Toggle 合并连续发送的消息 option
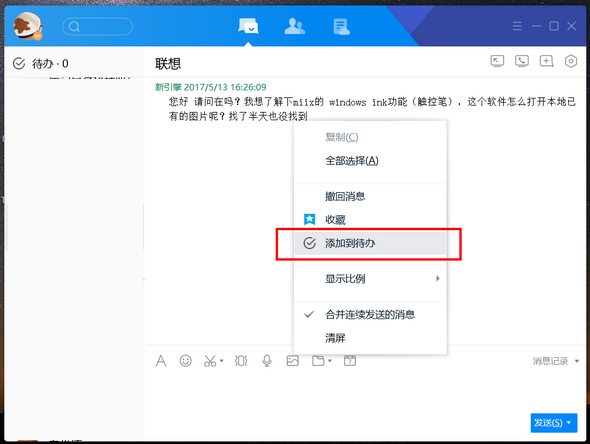The width and height of the screenshot is (590, 444). point(370,315)
